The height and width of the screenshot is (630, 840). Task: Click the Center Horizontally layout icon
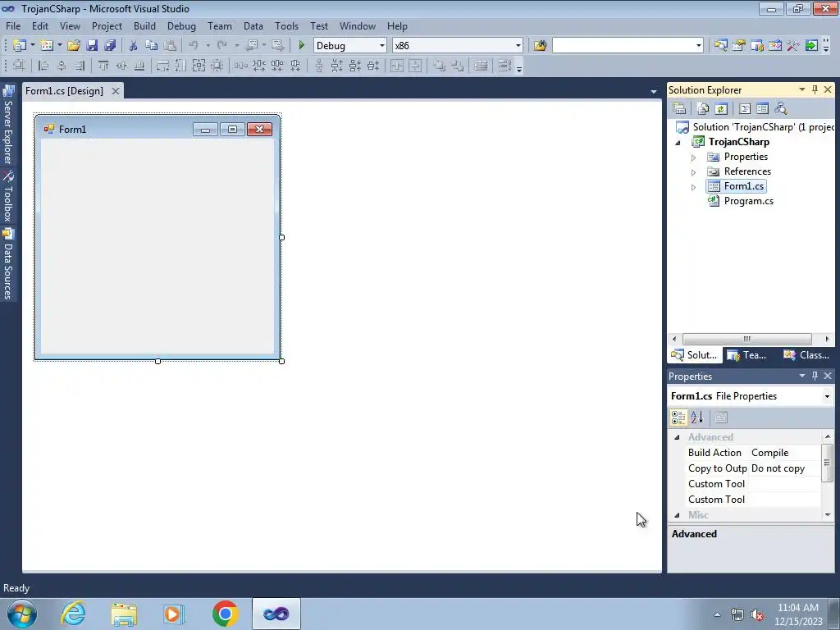(x=397, y=66)
